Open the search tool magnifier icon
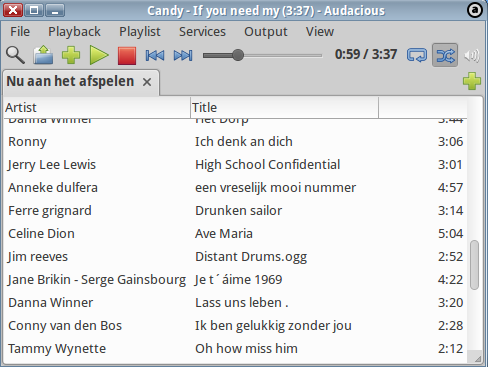Screen dimensions: 488x367 (x=15, y=55)
